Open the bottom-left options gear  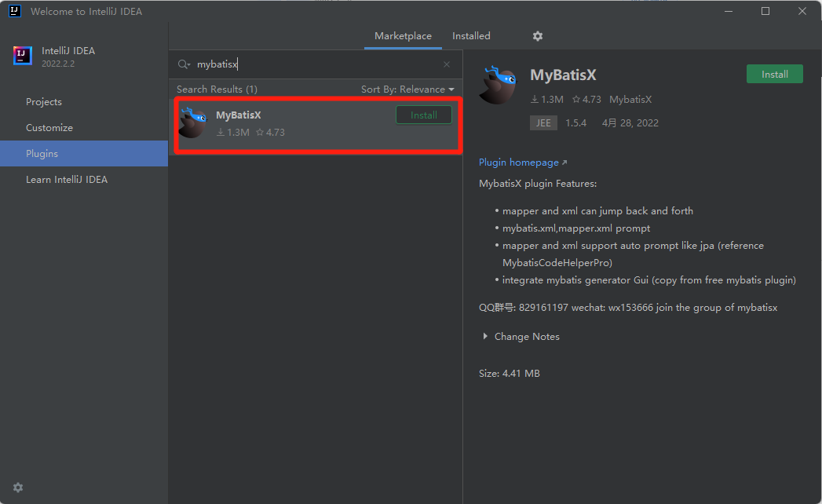(18, 488)
